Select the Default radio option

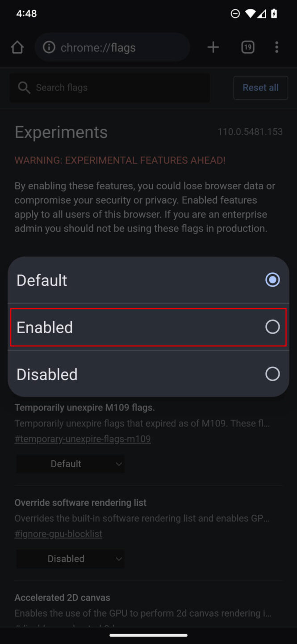click(x=272, y=280)
